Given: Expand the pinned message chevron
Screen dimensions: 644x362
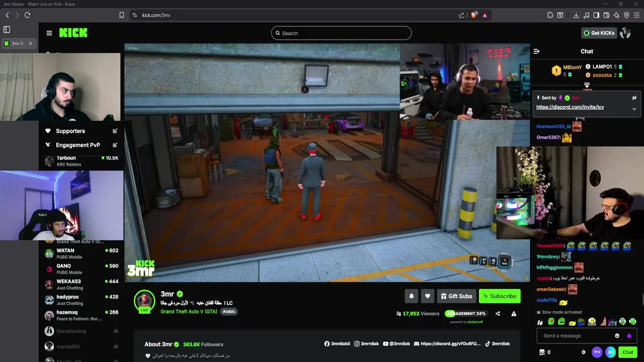Looking at the screenshot, I should point(634,109).
